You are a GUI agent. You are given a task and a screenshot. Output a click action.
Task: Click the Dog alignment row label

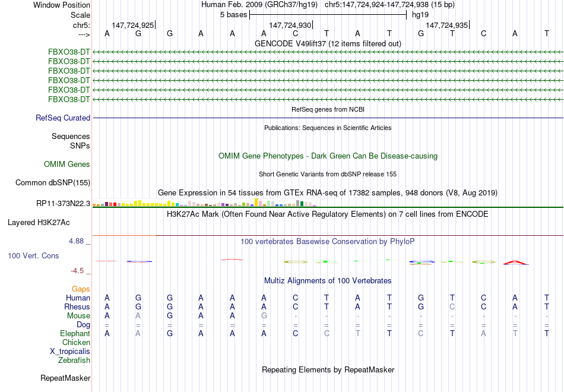click(x=84, y=325)
